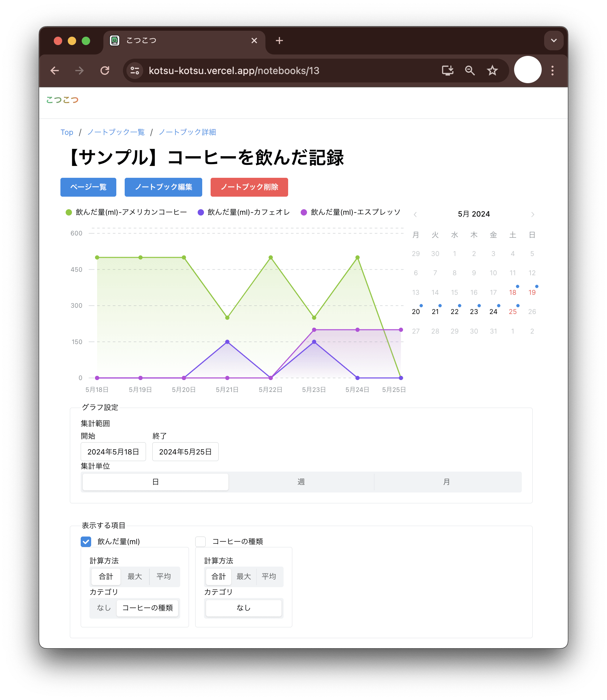Select 平均 for コーヒーの種類 計算方法

[x=269, y=577]
